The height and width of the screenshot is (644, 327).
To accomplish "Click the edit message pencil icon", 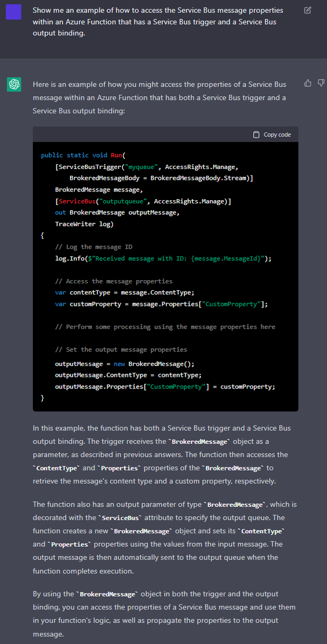I will pyautogui.click(x=307, y=10).
